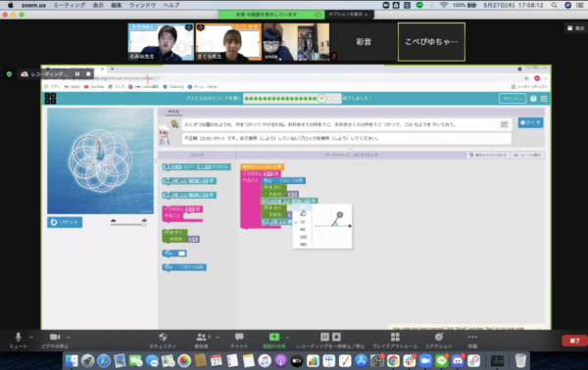
Task: Pause recording in the top-left recording bar
Action: click(x=77, y=74)
